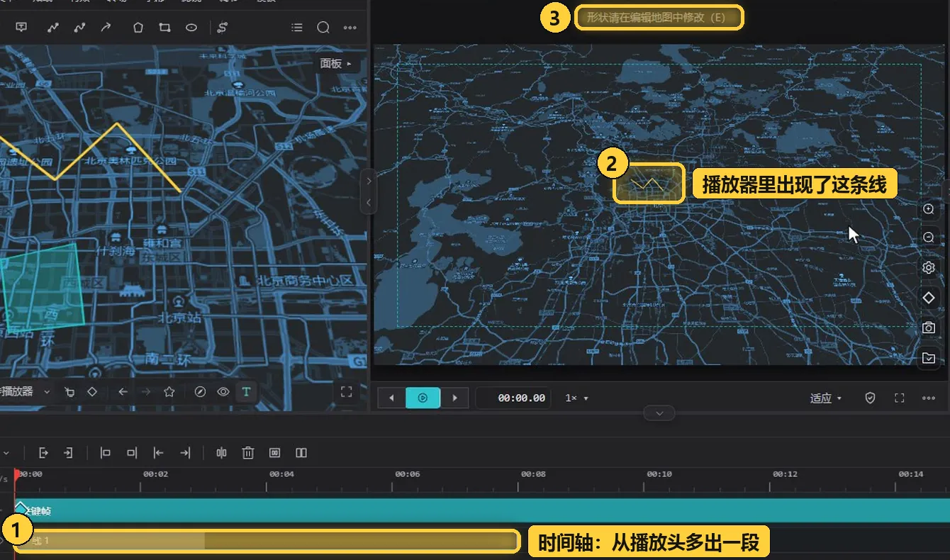
Task: Click the keyframe diamond on preview sidebar
Action: (x=929, y=298)
